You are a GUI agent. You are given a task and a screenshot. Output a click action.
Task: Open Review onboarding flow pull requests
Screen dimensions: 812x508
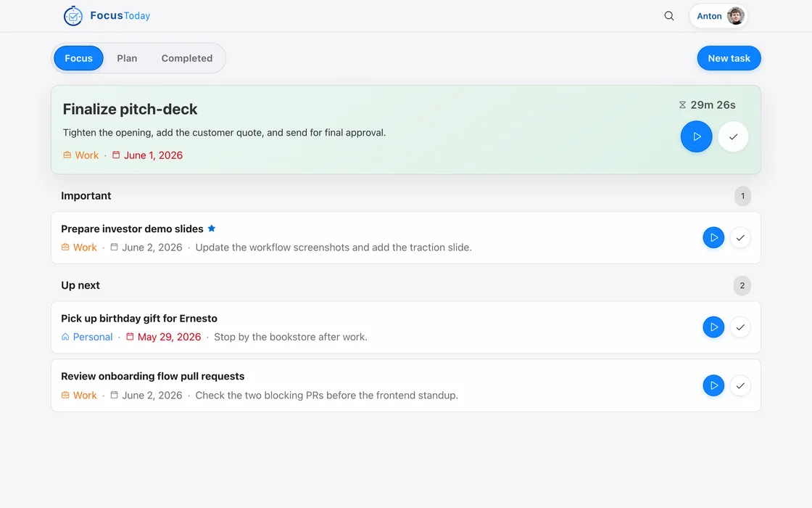click(x=153, y=376)
